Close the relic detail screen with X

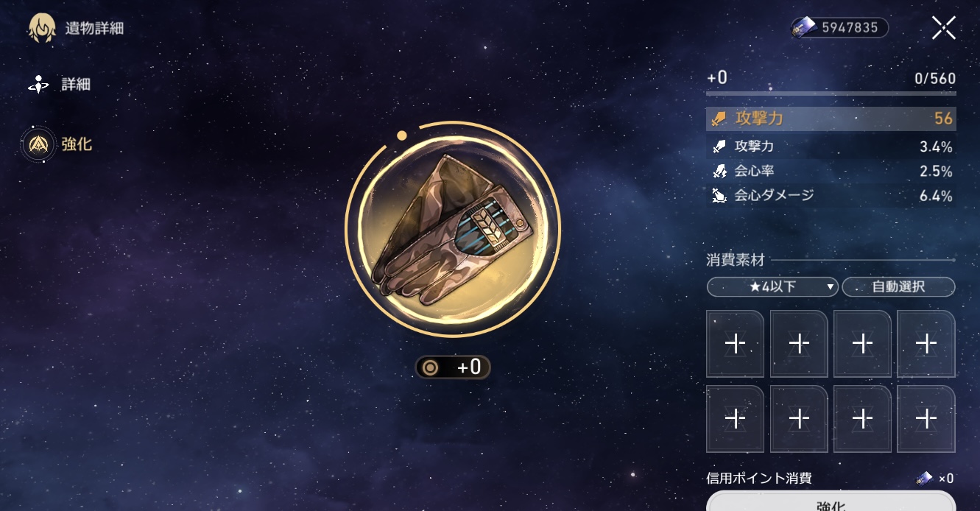[x=943, y=28]
